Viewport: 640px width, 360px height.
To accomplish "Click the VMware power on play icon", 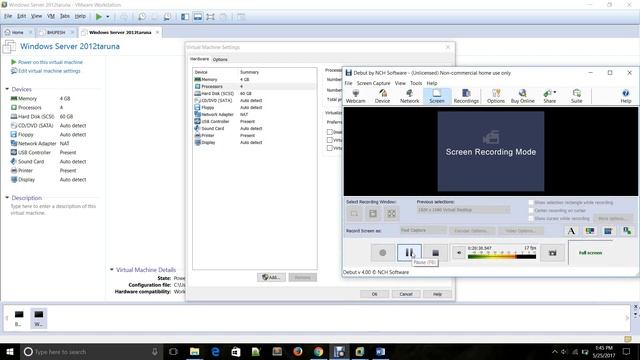I will point(99,17).
